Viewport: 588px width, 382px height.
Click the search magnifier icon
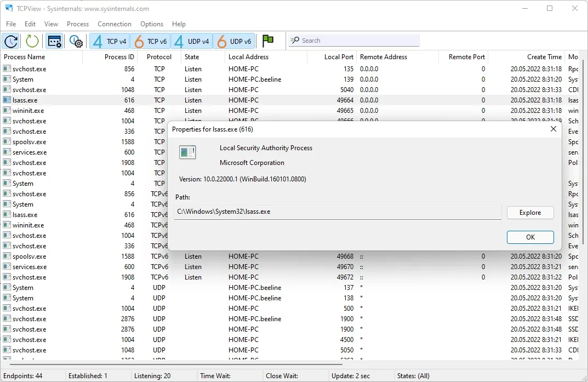click(x=295, y=40)
